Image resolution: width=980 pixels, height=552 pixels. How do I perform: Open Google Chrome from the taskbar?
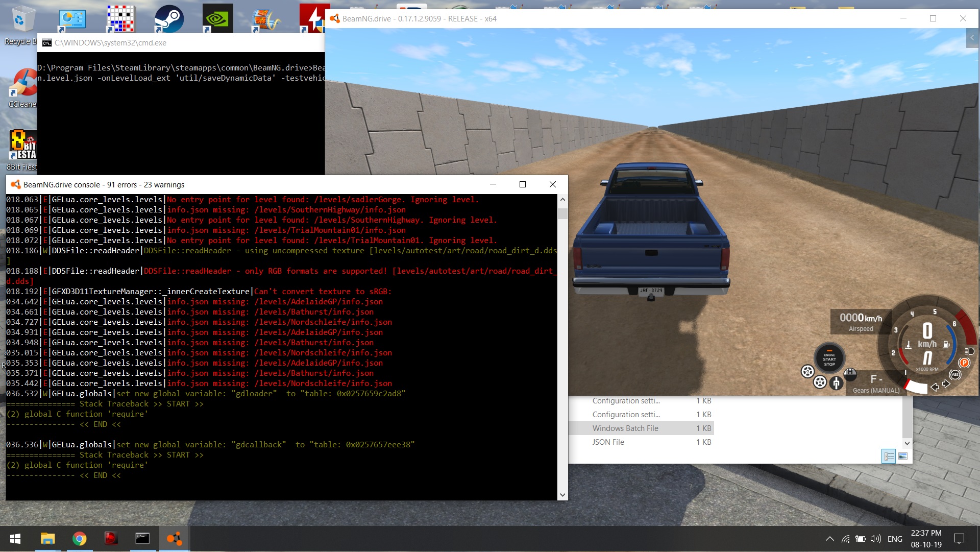click(x=79, y=539)
